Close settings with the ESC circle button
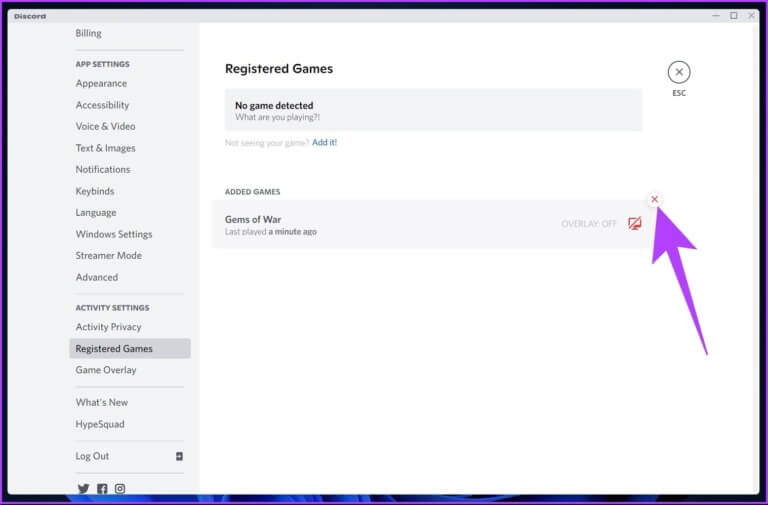 [678, 72]
